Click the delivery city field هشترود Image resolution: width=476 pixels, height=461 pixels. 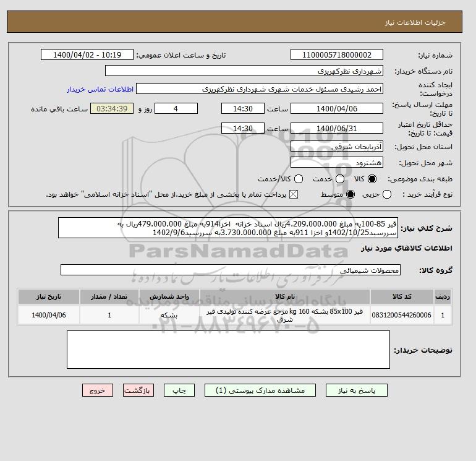pos(337,163)
